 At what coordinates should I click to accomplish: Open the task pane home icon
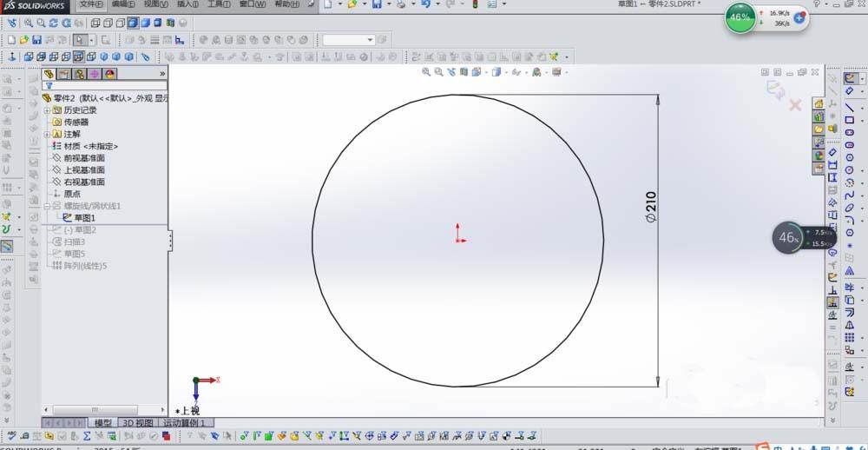pos(819,103)
